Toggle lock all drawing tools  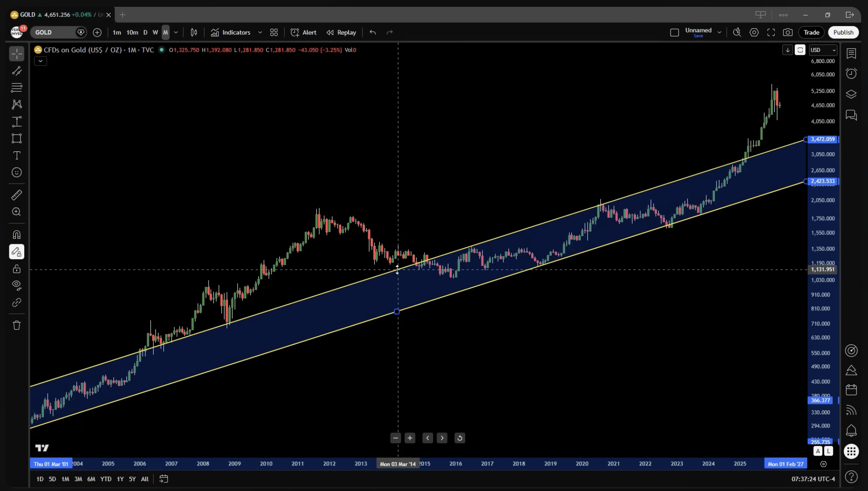tap(17, 269)
